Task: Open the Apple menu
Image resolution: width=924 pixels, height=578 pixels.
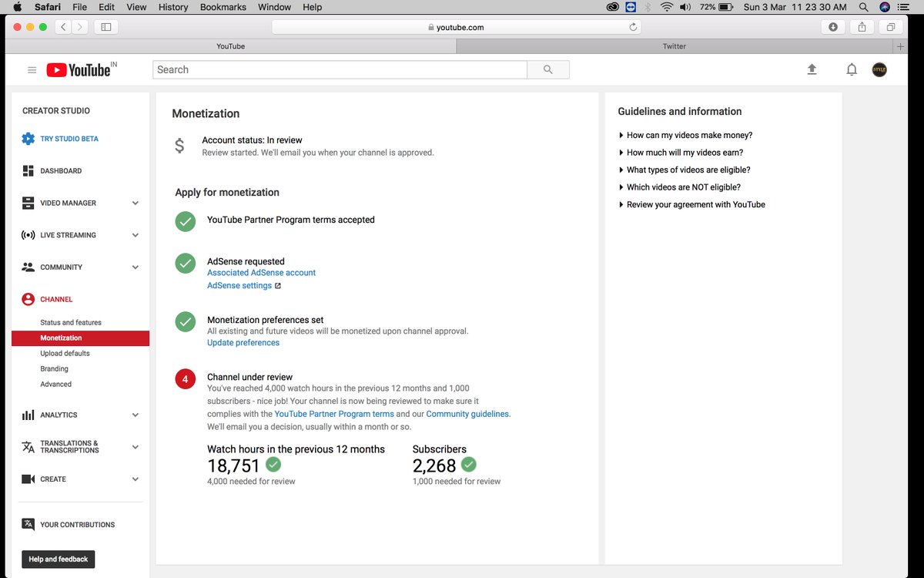Action: click(18, 7)
